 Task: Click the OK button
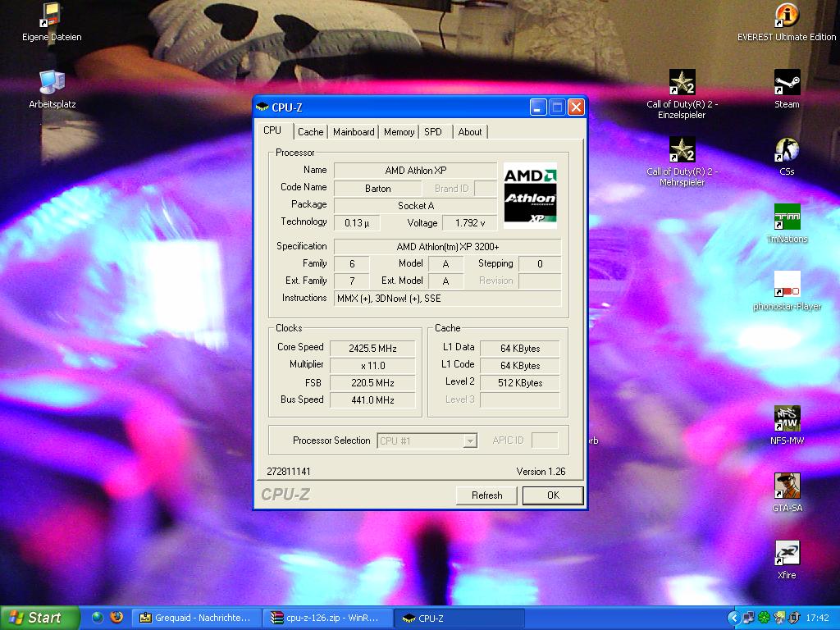pyautogui.click(x=553, y=495)
